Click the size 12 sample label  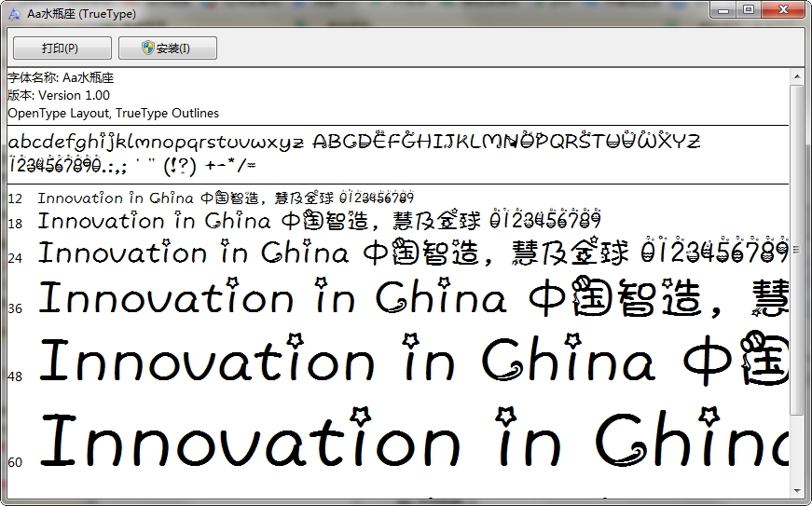pyautogui.click(x=15, y=198)
